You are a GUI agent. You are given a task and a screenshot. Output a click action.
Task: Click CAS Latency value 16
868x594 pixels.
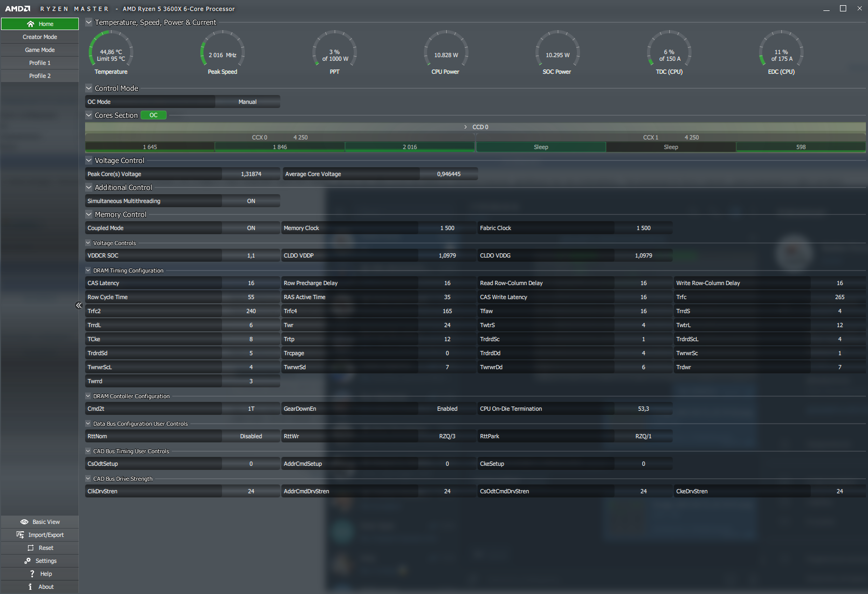click(251, 283)
